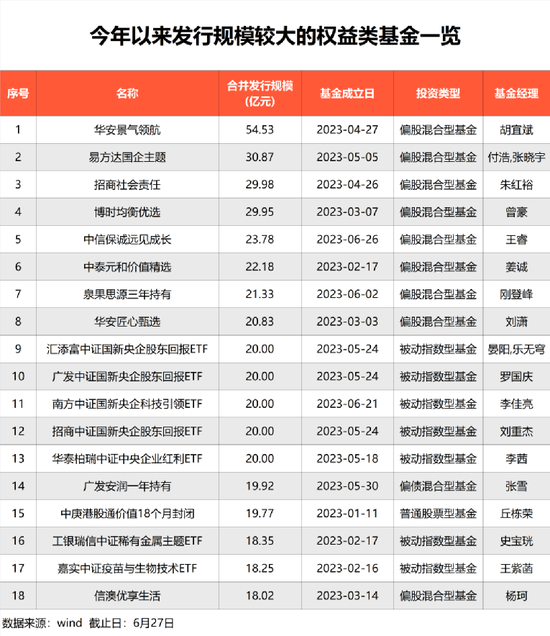
Task: Click the table title heading text
Action: point(275,36)
